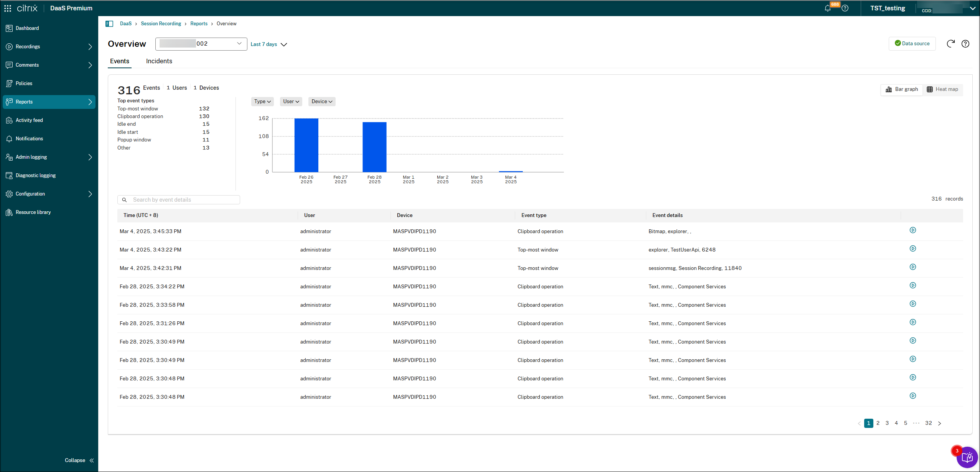The width and height of the screenshot is (980, 472).
Task: Open page help question mark icon
Action: (x=965, y=44)
